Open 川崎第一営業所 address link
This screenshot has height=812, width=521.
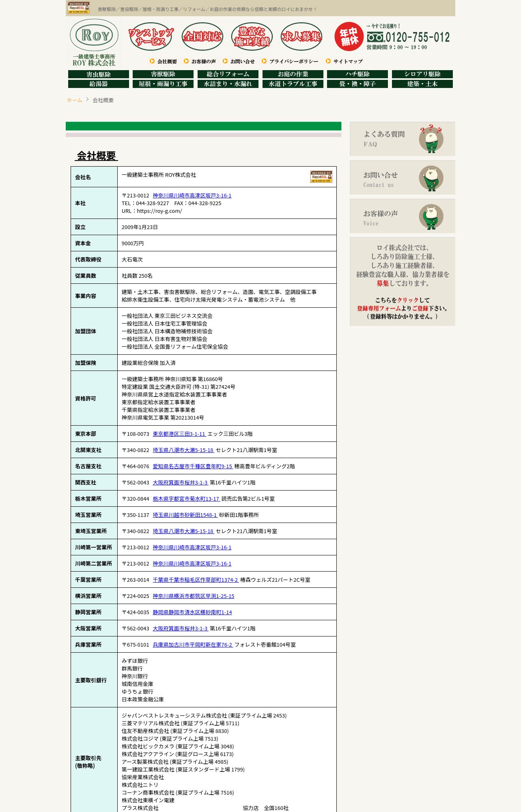click(x=192, y=547)
